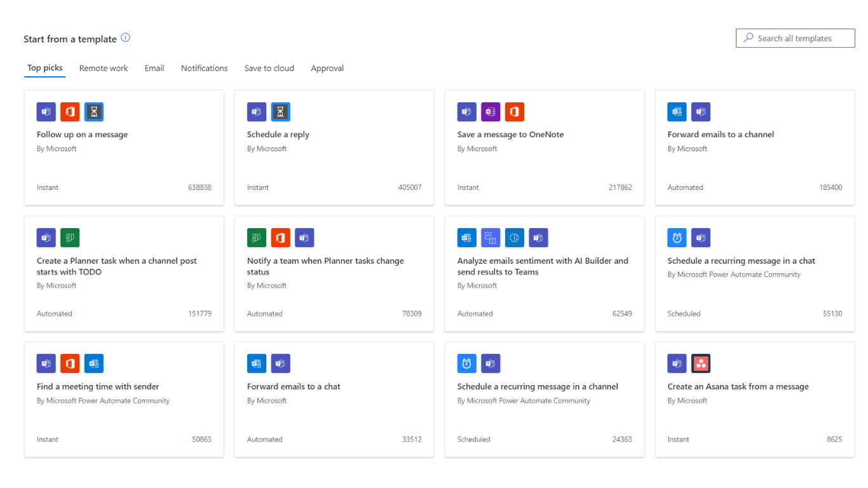Click the Teams icon on Schedule a reply
This screenshot has height=488, width=868.
[x=257, y=112]
